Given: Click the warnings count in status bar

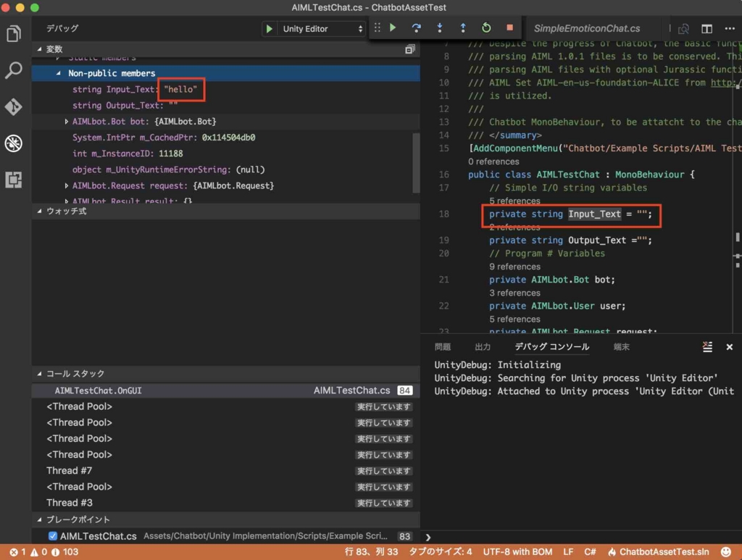Looking at the screenshot, I should click(39, 552).
